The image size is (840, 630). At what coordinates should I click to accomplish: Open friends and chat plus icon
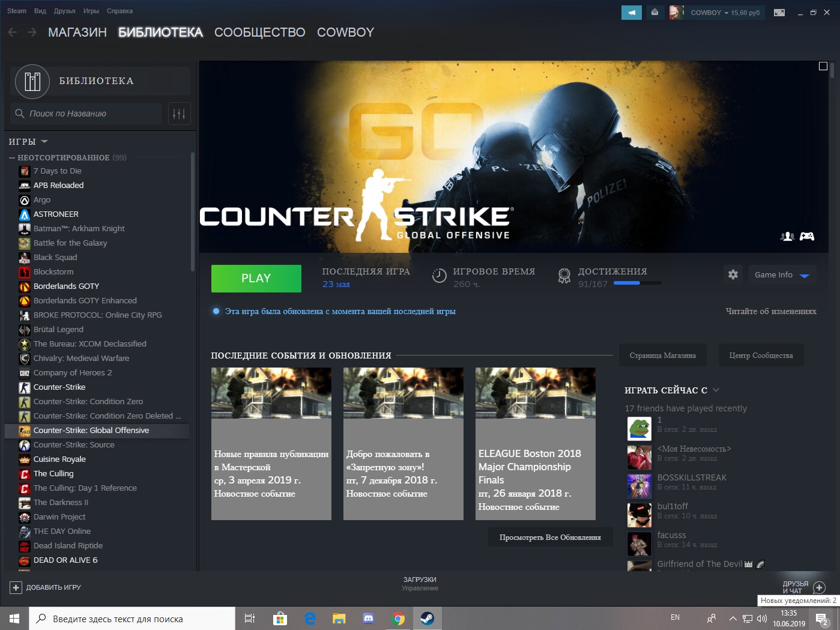[819, 587]
